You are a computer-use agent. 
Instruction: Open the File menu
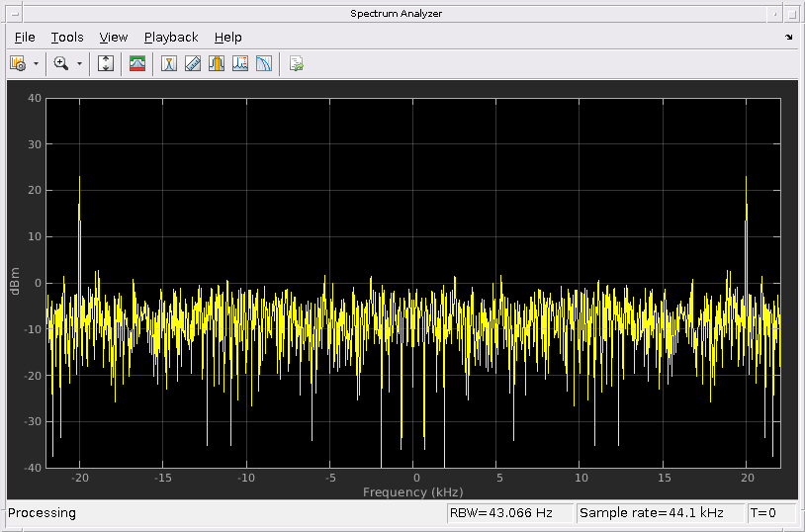(25, 38)
